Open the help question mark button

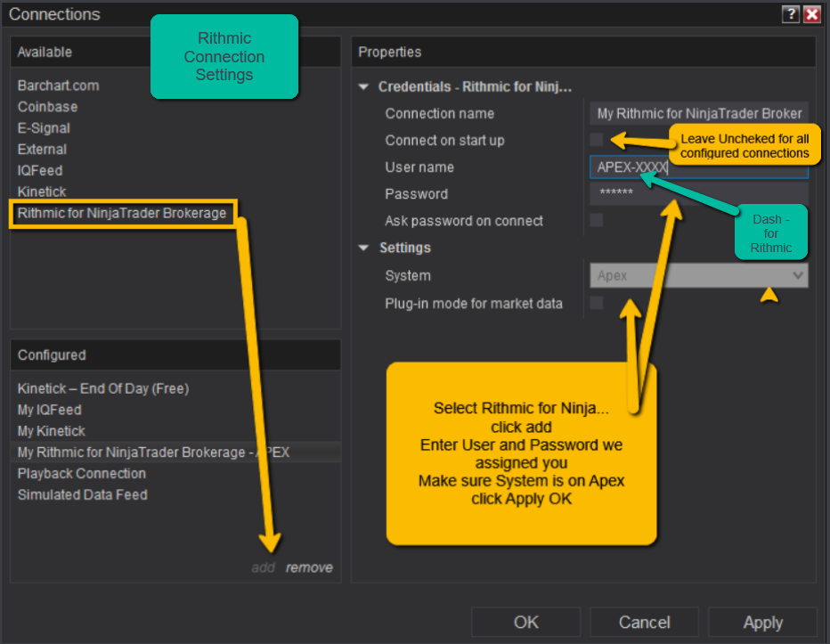790,14
